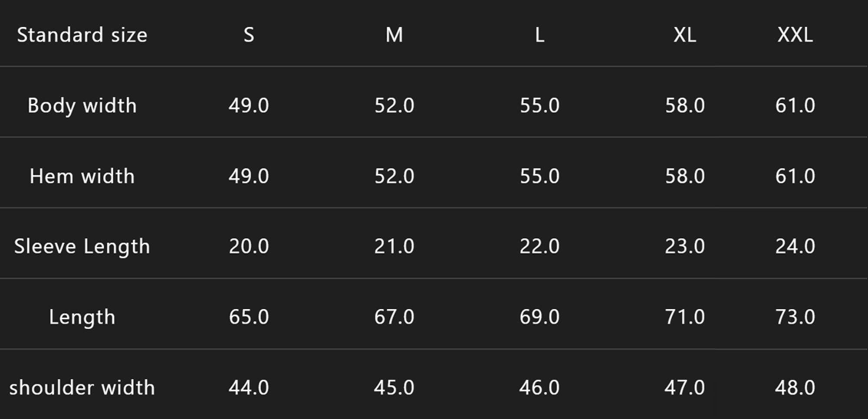Viewport: 868px width, 419px height.
Task: Click the M size column header
Action: pyautogui.click(x=394, y=35)
